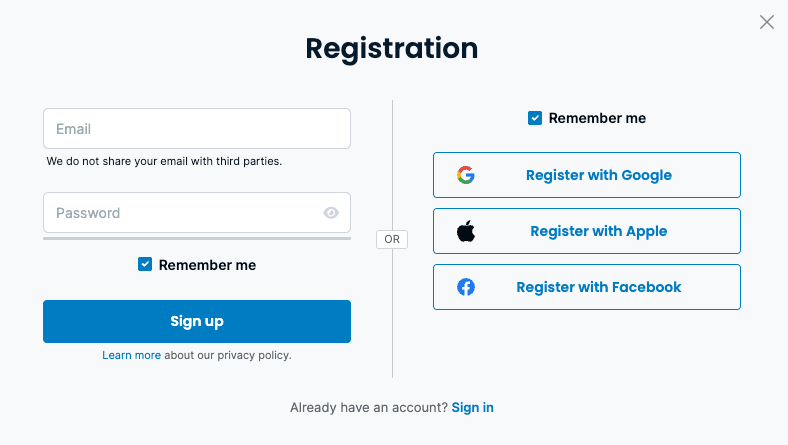Click the Apple logo icon
Screen dimensions: 788x445
[x=466, y=231]
